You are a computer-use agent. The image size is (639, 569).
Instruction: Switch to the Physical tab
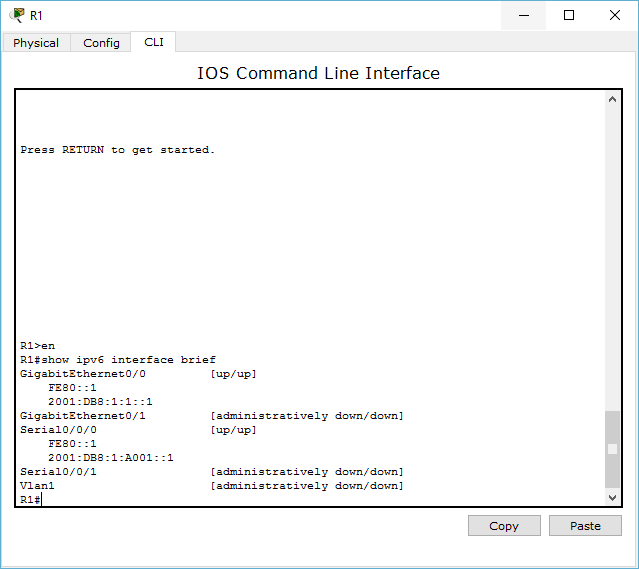coord(36,43)
